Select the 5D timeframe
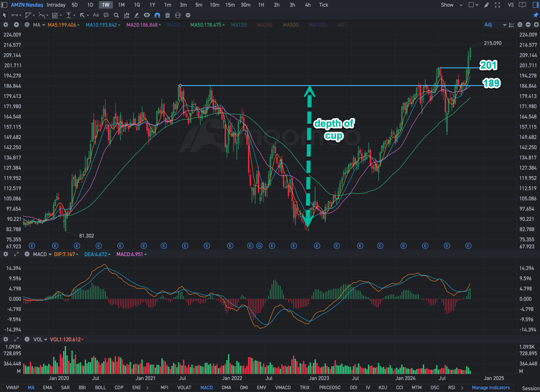The height and width of the screenshot is (392, 540). point(75,5)
